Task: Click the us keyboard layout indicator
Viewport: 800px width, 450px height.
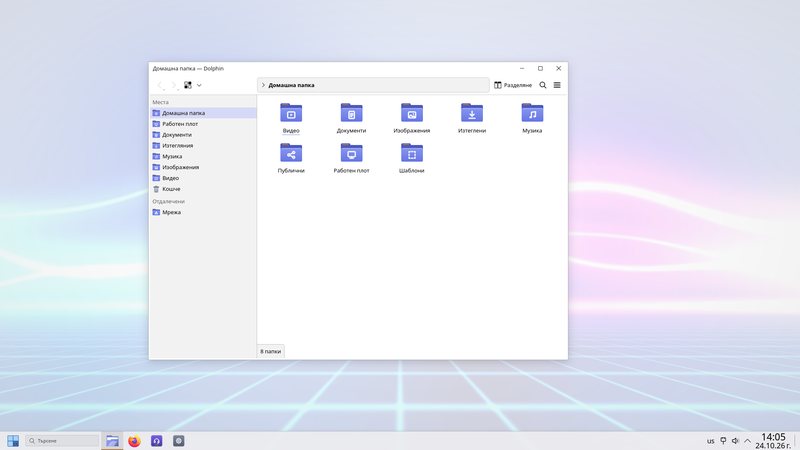Action: (x=710, y=441)
